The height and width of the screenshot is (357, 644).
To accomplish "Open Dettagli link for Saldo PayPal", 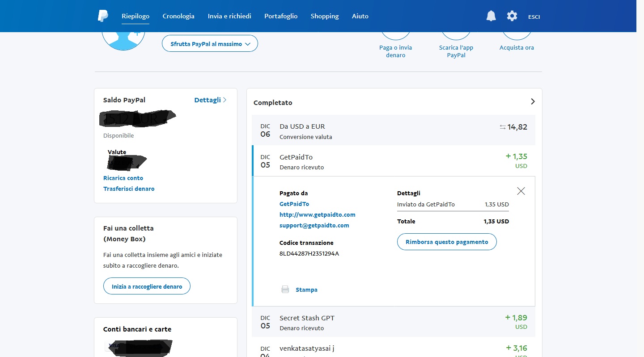I will 210,100.
